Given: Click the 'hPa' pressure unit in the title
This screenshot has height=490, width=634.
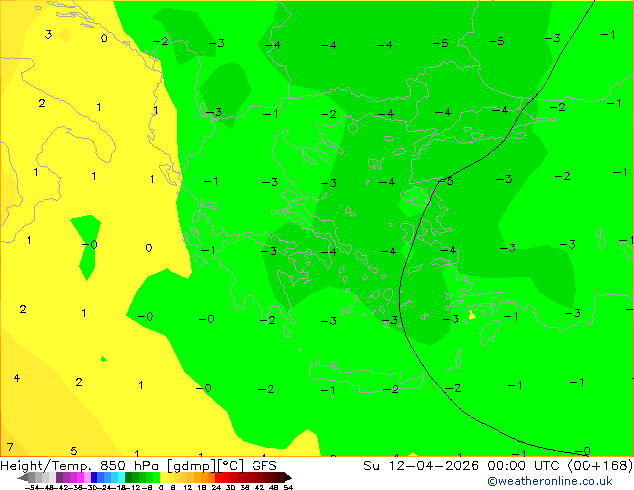Looking at the screenshot, I should [146, 466].
